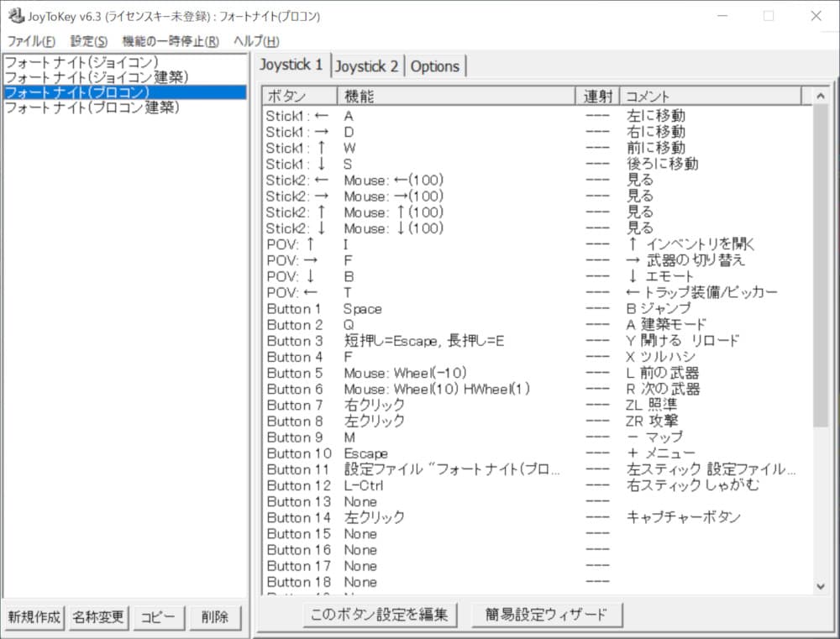Select the フォートナイト(プロコン 建築) profile
The width and height of the screenshot is (840, 639).
coord(92,107)
